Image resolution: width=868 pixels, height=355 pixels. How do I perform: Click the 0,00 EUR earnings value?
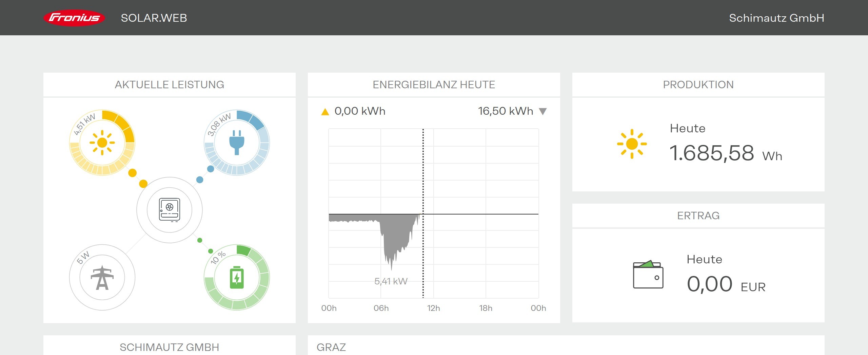click(x=726, y=284)
